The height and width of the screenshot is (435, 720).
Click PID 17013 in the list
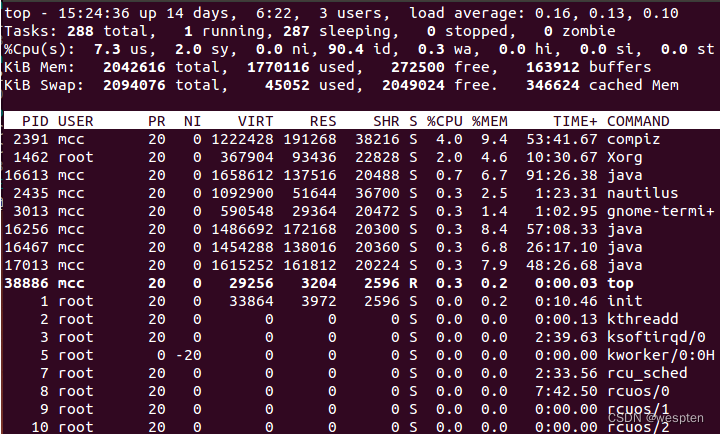27,266
